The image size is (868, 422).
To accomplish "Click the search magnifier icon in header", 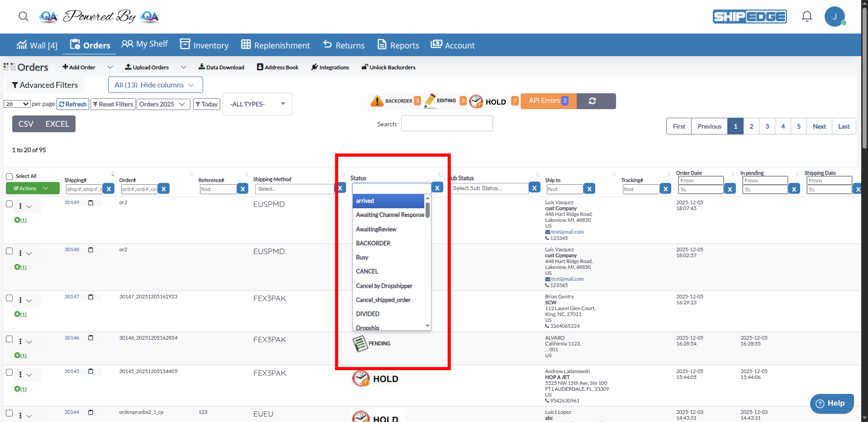I will coord(24,17).
